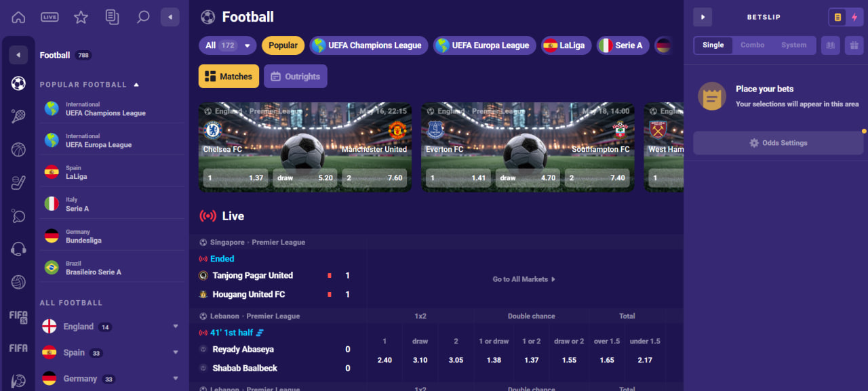Bet on Everton FC win at 1.41
Screen dimensions: 868x391
pos(458,178)
